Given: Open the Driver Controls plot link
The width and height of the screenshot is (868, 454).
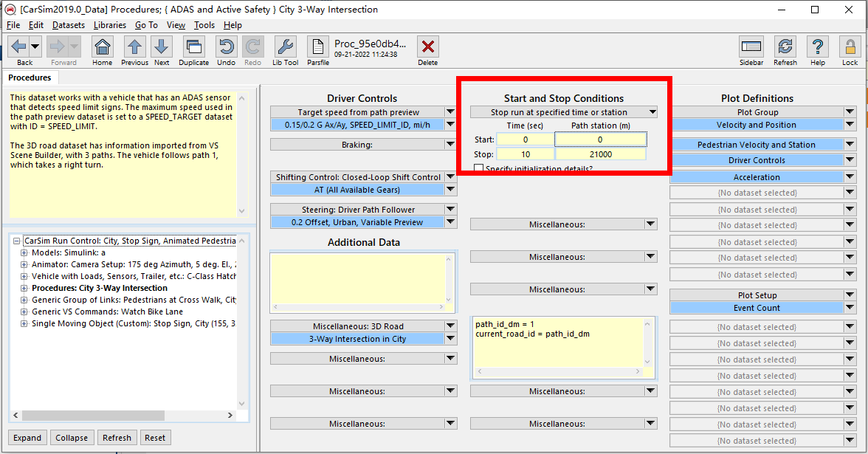Looking at the screenshot, I should 757,161.
